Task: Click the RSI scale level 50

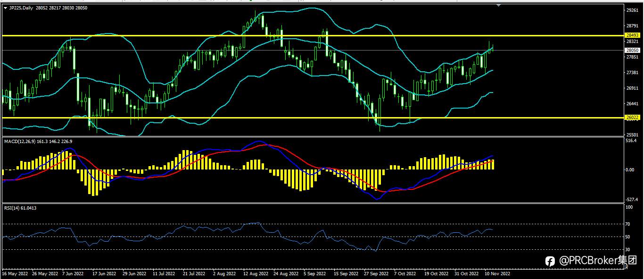Action: pos(628,237)
